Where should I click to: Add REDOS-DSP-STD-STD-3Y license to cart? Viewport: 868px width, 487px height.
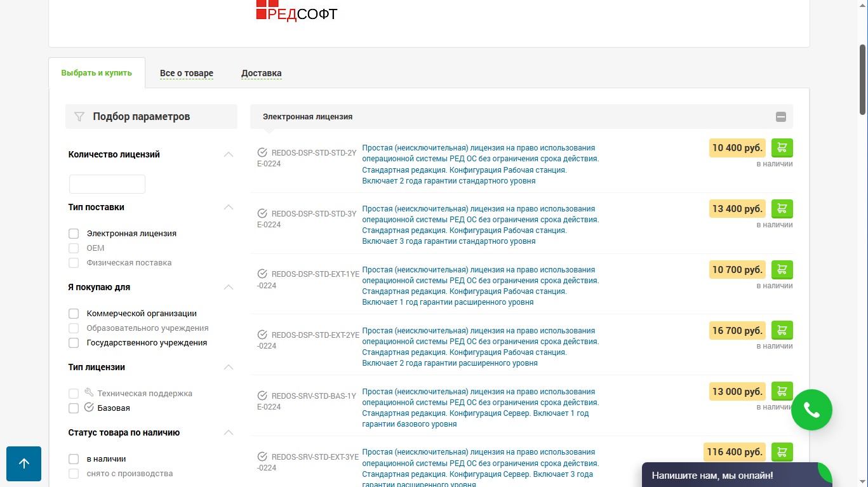(x=782, y=209)
